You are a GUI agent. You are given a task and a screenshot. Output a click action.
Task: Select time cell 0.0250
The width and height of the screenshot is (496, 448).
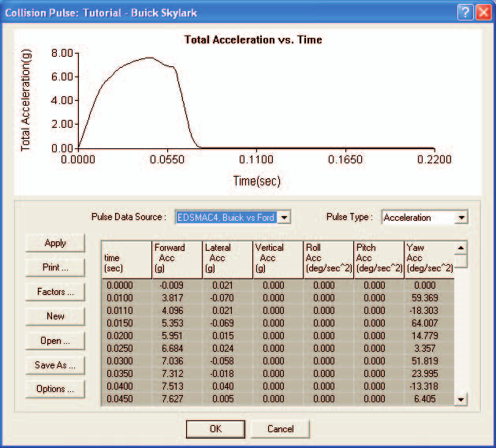(x=126, y=349)
